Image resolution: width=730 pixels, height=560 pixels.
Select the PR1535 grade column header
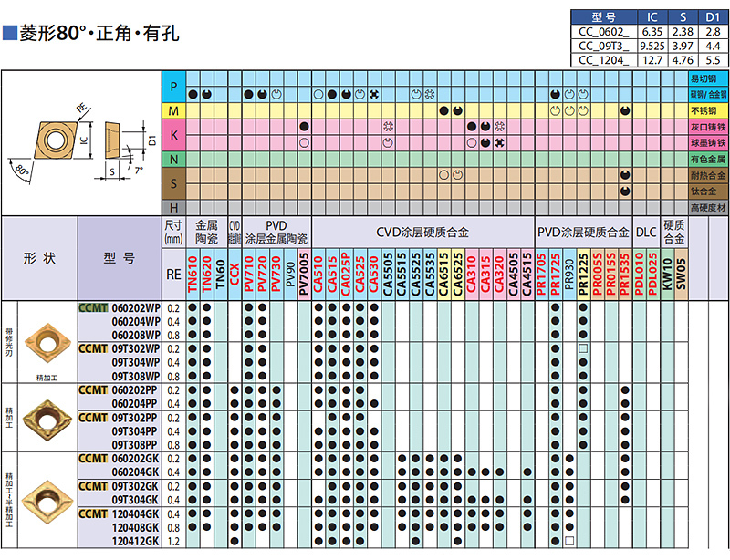point(625,275)
